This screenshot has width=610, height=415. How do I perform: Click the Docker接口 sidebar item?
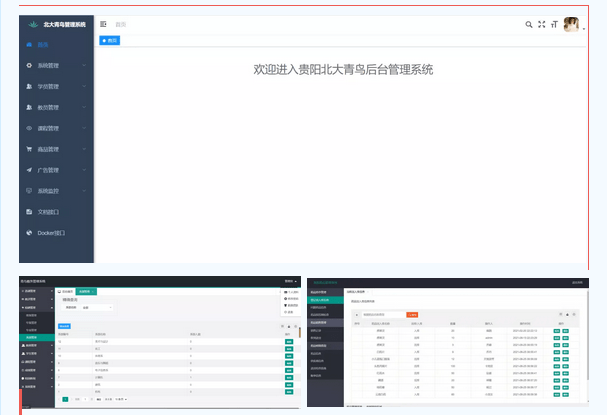[x=51, y=233]
